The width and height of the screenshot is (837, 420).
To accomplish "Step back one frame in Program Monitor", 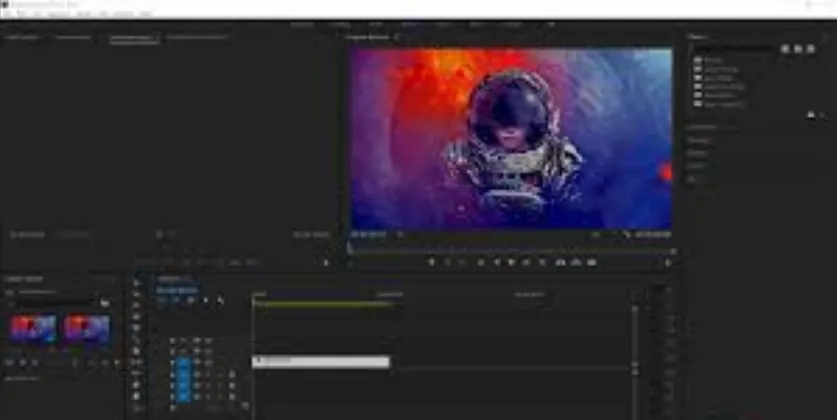I will (x=496, y=262).
